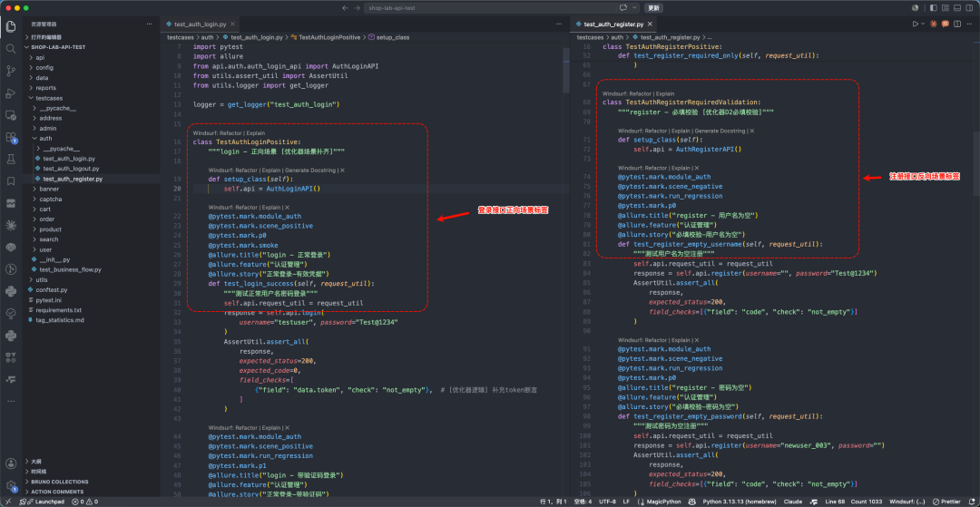Open Explorer panel more actions ellipsis
This screenshot has width=980, height=507.
pos(149,24)
